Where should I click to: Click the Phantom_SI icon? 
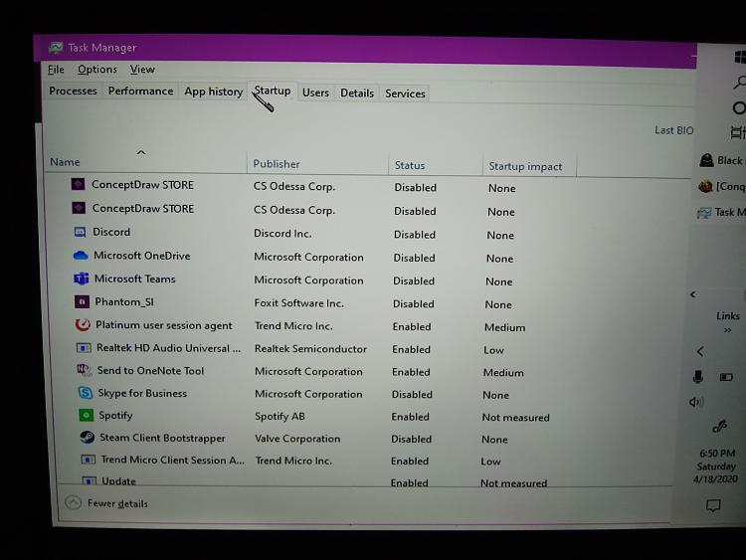(82, 301)
